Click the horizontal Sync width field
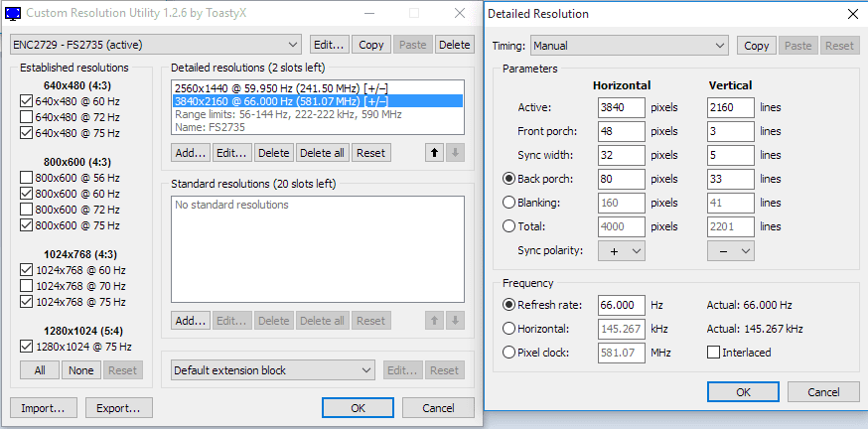 (622, 155)
